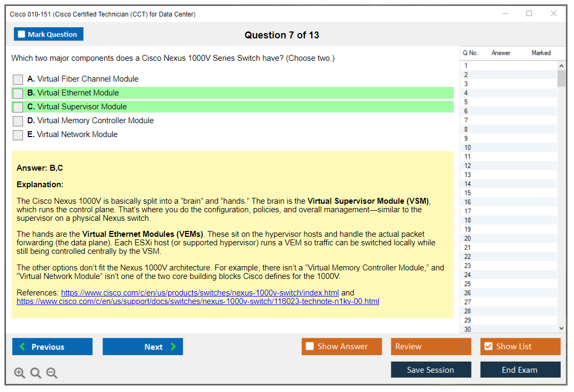Select option D Virtual Memory Controller Module

click(x=18, y=121)
